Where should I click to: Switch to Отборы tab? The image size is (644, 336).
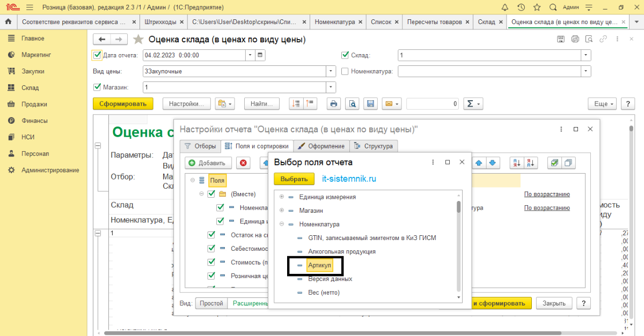point(200,146)
